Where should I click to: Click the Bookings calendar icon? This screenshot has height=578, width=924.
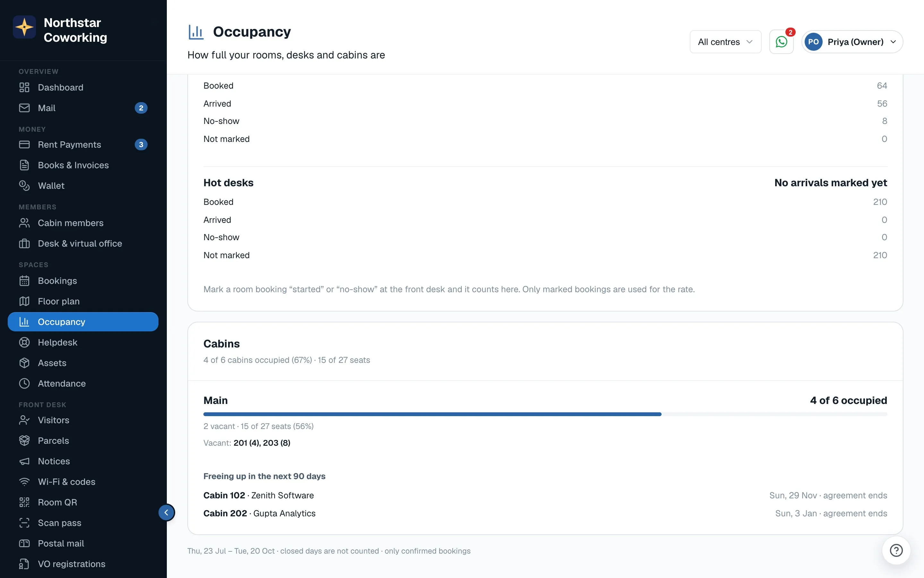pos(24,281)
